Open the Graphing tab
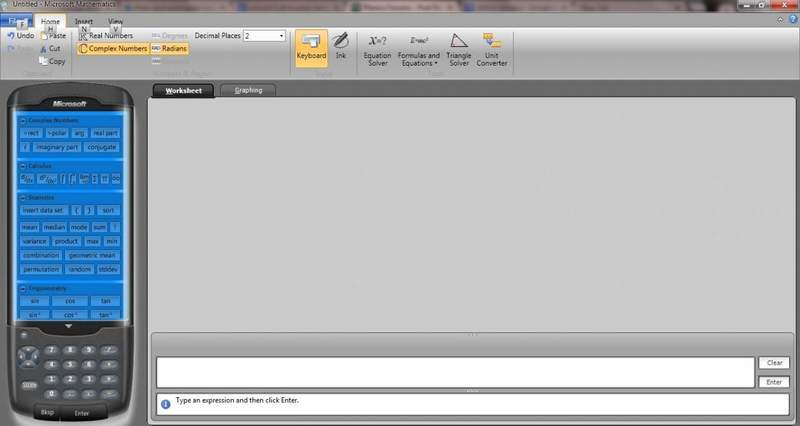Image resolution: width=800 pixels, height=426 pixels. point(248,90)
